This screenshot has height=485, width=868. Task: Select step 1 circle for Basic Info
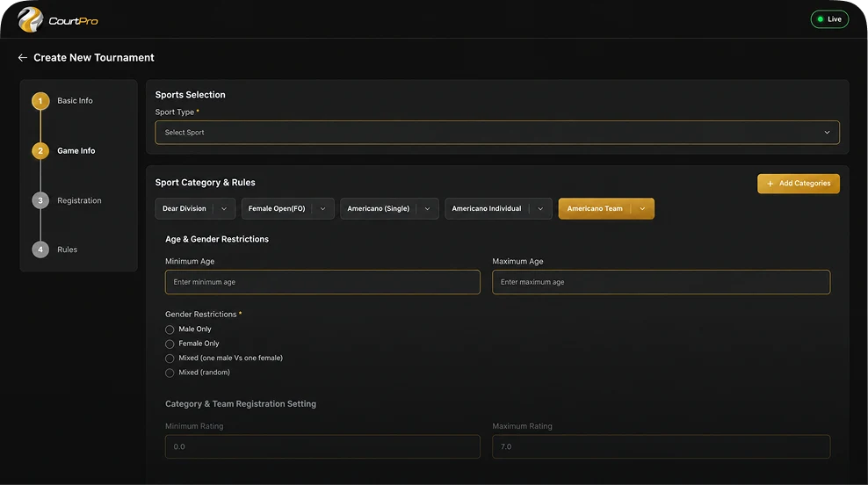(x=40, y=101)
